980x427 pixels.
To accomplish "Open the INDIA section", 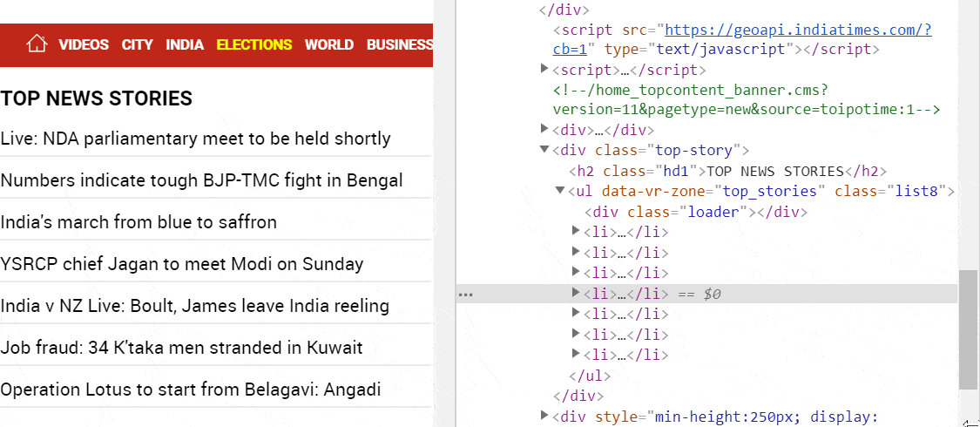I will (x=185, y=44).
